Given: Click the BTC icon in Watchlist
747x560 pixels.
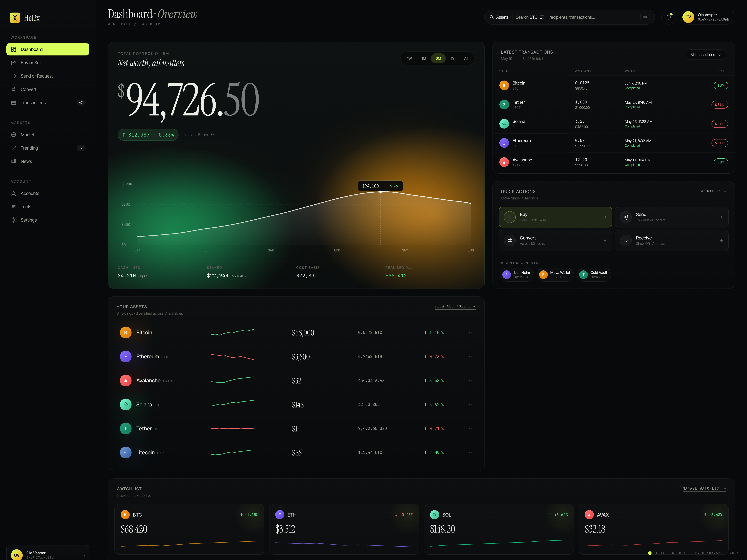Looking at the screenshot, I should click(125, 515).
